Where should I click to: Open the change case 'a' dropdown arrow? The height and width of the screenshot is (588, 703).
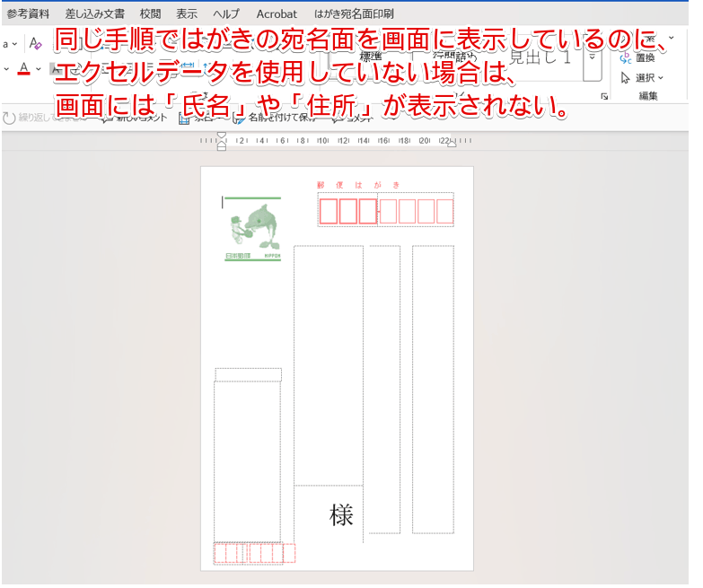click(14, 44)
